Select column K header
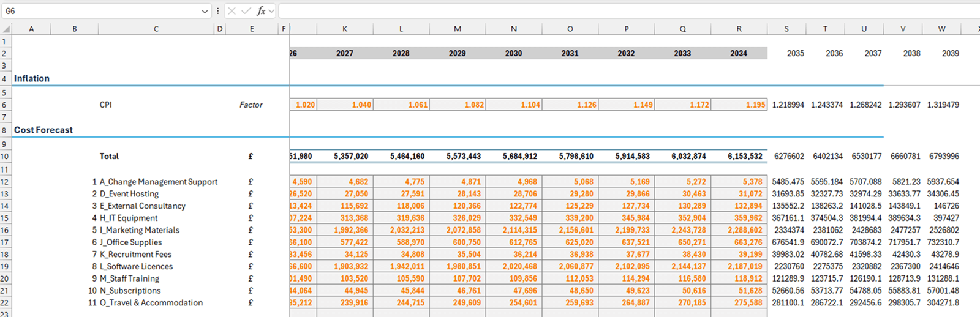 345,29
